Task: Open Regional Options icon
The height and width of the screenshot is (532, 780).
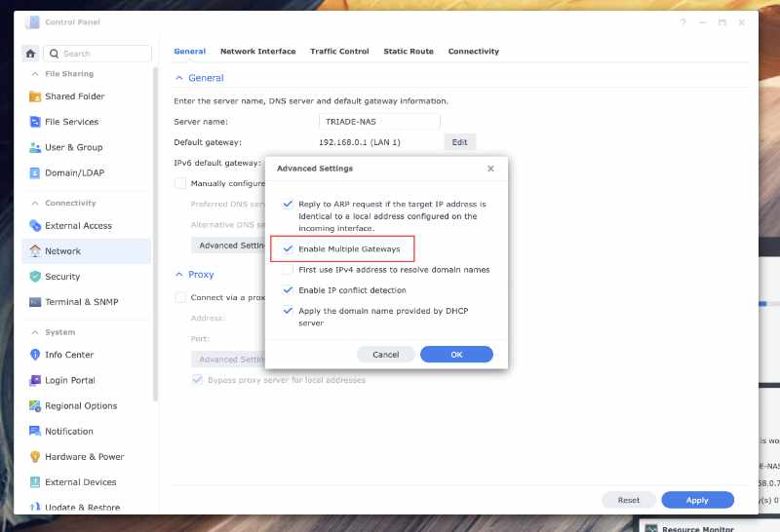Action: click(35, 405)
